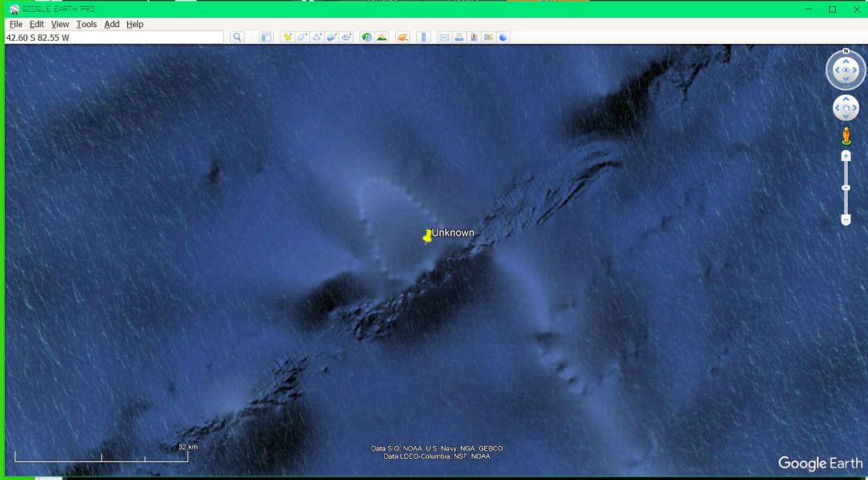The width and height of the screenshot is (868, 480).
Task: Open the Tools menu
Action: point(86,25)
